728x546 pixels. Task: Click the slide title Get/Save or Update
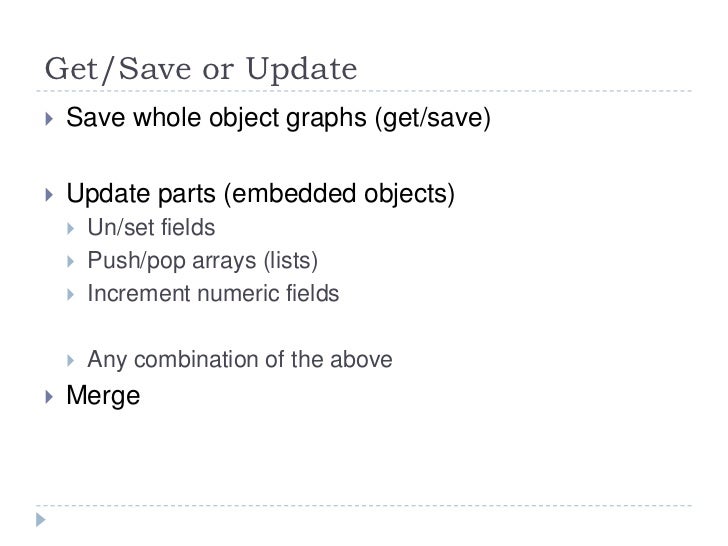coord(201,70)
